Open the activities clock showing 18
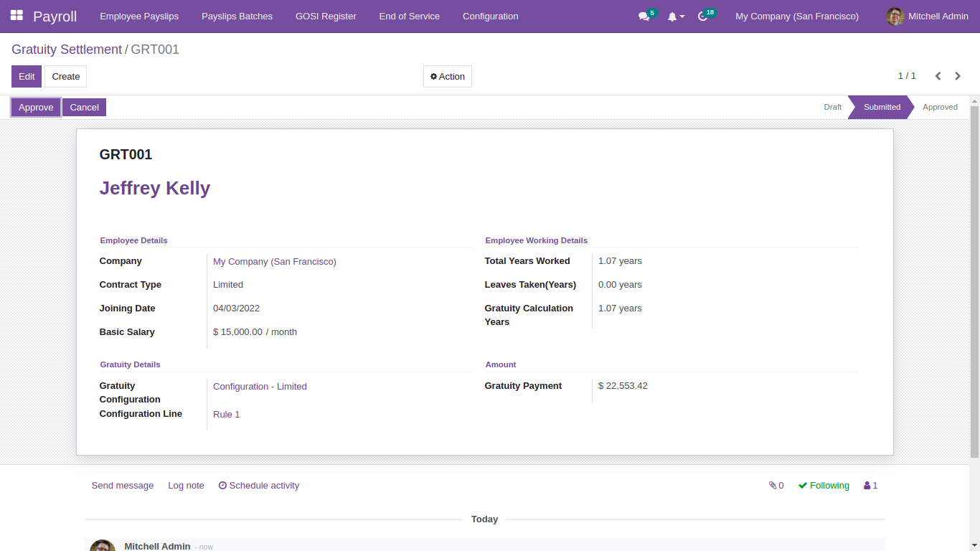Image resolution: width=980 pixels, height=551 pixels. tap(702, 16)
